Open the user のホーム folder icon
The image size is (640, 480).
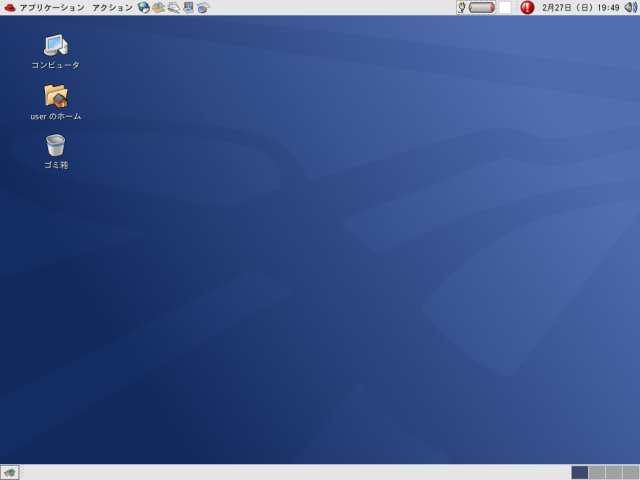pyautogui.click(x=56, y=102)
